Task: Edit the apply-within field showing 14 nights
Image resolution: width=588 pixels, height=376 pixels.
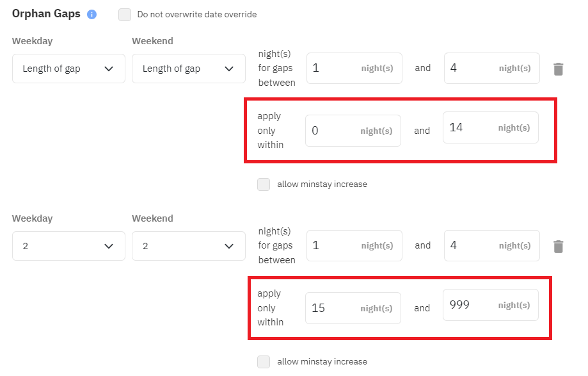Action: tap(470, 128)
